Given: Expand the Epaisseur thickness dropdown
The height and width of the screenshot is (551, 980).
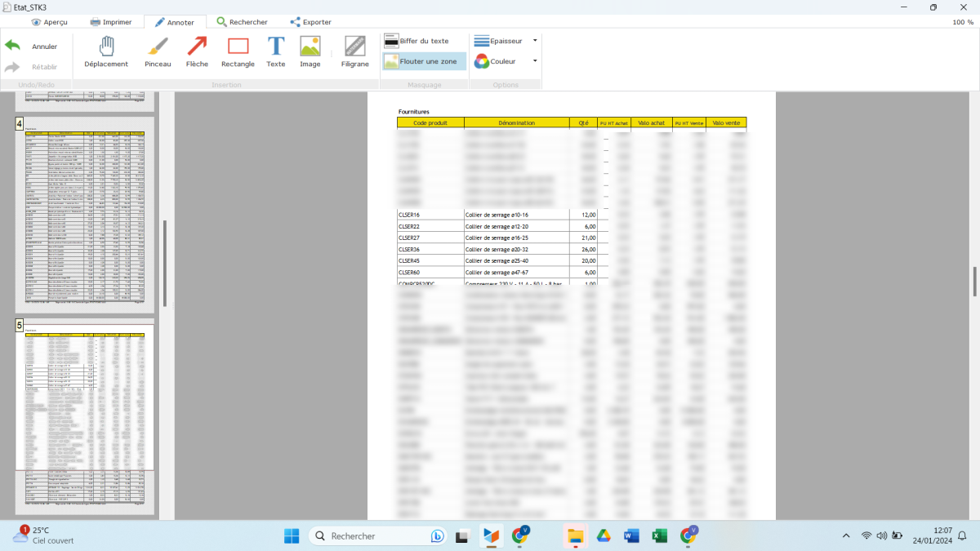Looking at the screenshot, I should click(535, 40).
